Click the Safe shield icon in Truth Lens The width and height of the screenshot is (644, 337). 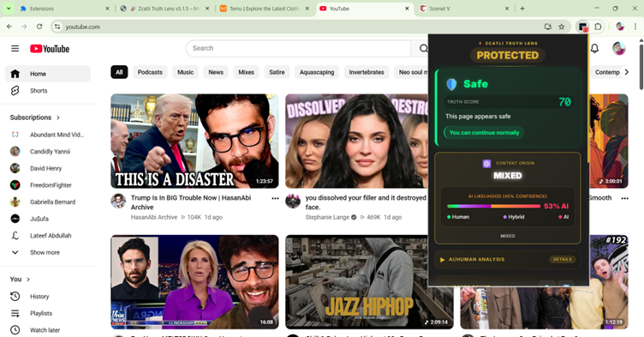451,84
